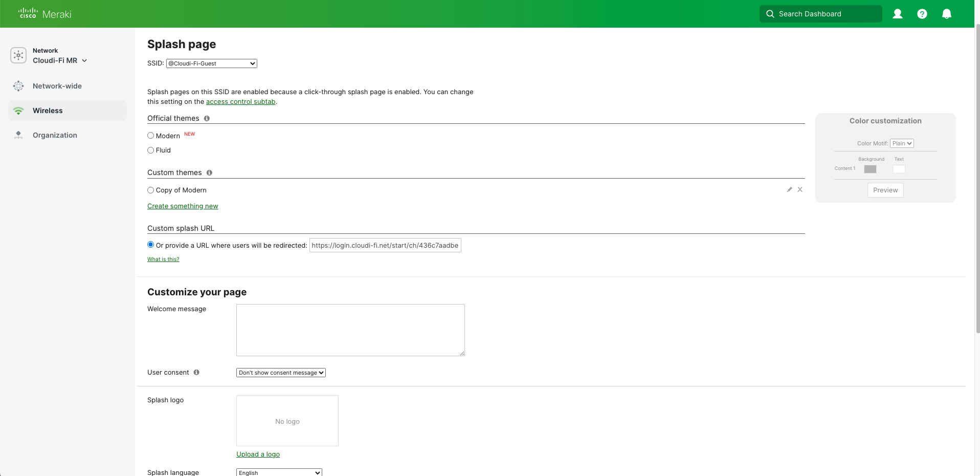Open the notifications bell
This screenshot has height=476, width=980.
coord(946,14)
